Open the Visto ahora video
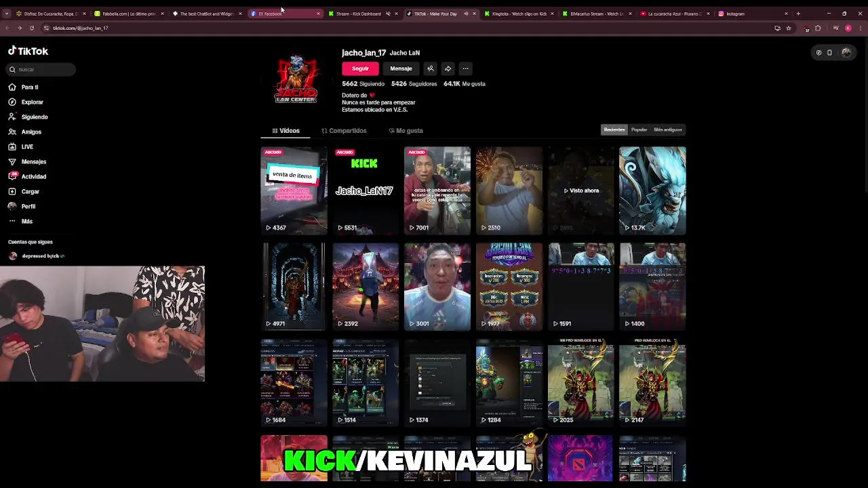The image size is (868, 488). (580, 190)
